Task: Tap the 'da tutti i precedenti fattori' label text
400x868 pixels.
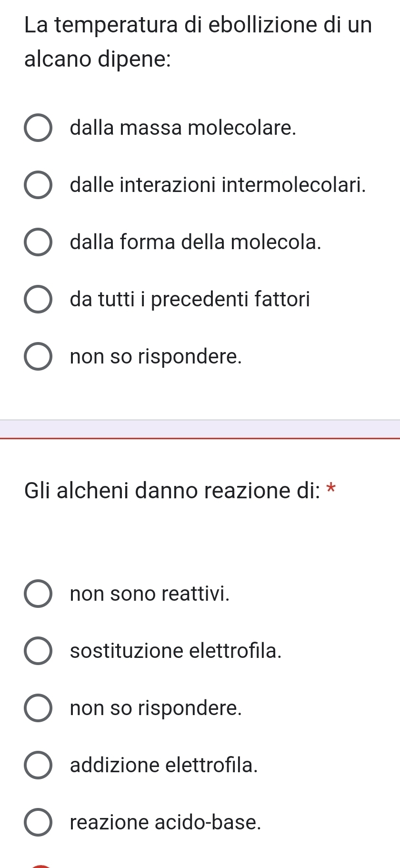Action: [190, 299]
